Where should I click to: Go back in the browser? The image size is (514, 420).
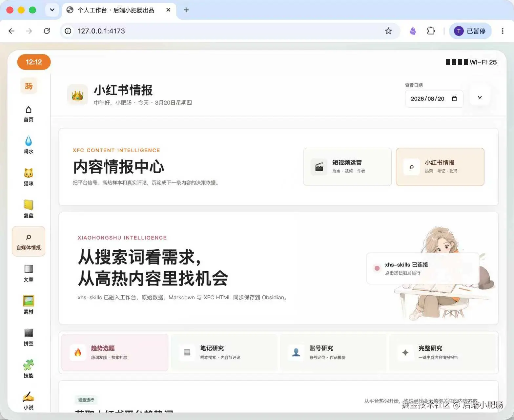pos(11,31)
